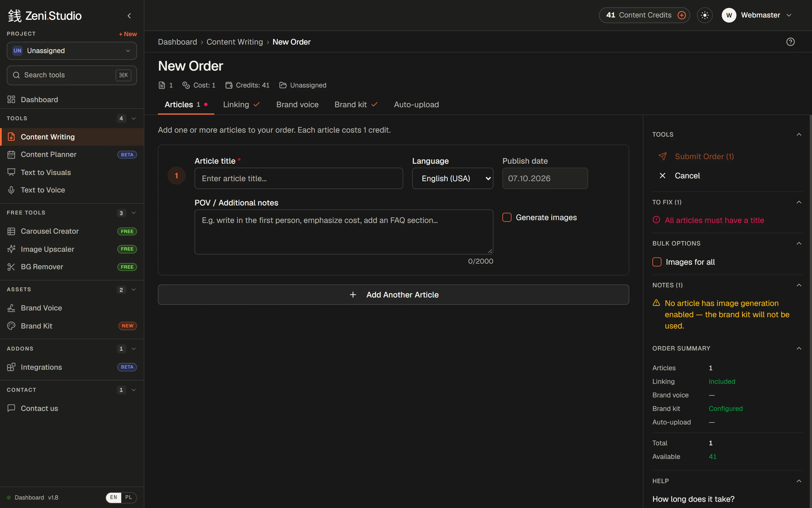Go to Dashboard breadcrumb link
Viewport: 812px width, 508px height.
tap(177, 42)
